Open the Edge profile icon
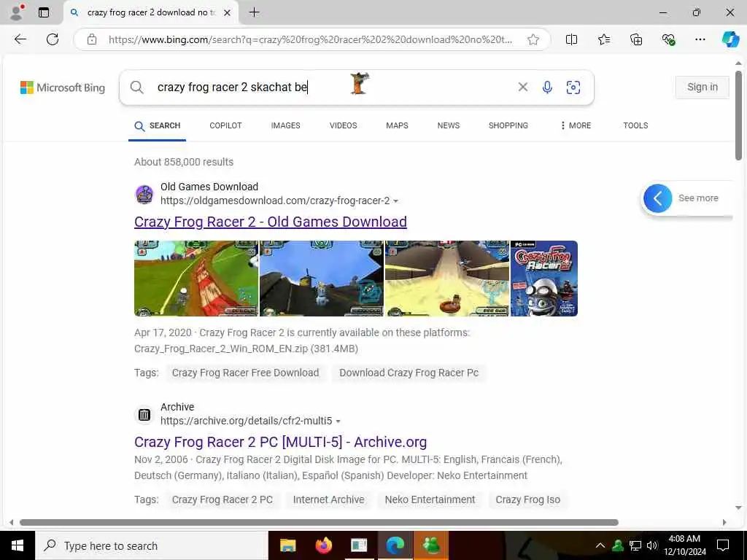The height and width of the screenshot is (560, 747). coord(17,12)
